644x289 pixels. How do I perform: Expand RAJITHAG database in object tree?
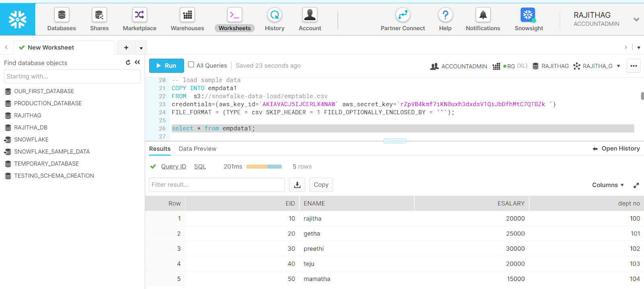click(27, 115)
